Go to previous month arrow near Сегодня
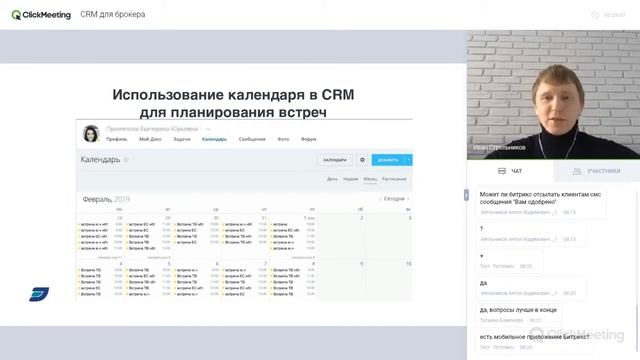Screen dimensions: 640x360 380,199
